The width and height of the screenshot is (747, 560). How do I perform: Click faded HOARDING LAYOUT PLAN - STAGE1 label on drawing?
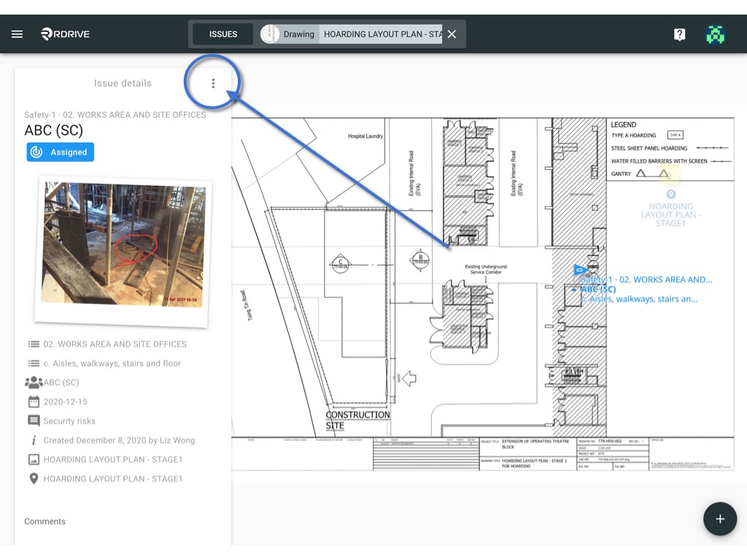click(670, 215)
